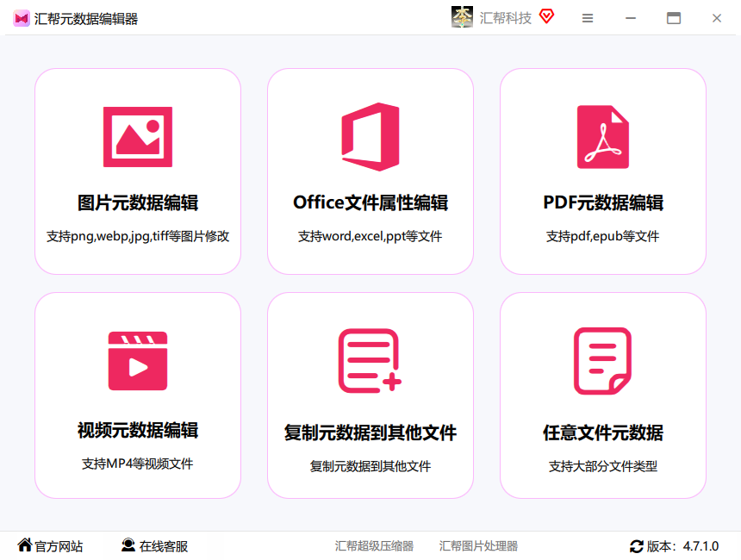The width and height of the screenshot is (741, 560).
Task: Select 复制元数据到其他文件 bold title
Action: click(370, 432)
